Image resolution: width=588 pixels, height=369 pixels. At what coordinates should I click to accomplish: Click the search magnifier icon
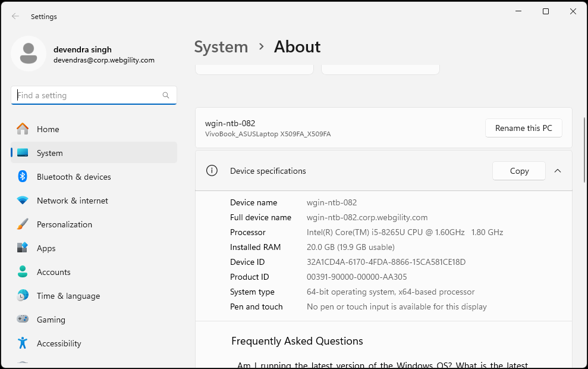[x=166, y=95]
